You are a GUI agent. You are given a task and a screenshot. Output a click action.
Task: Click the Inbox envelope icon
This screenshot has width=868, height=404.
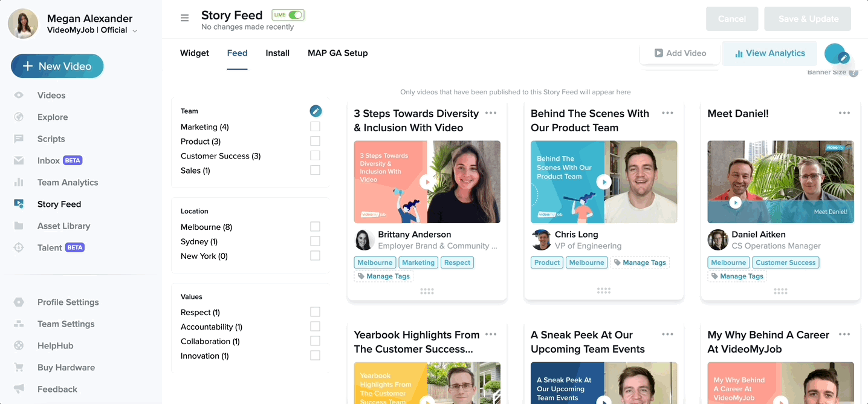pos(19,160)
